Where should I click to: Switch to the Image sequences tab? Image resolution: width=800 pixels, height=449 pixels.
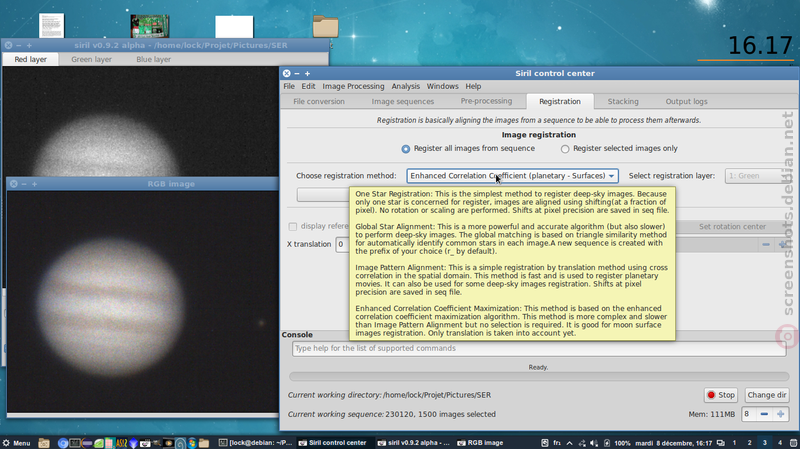403,102
